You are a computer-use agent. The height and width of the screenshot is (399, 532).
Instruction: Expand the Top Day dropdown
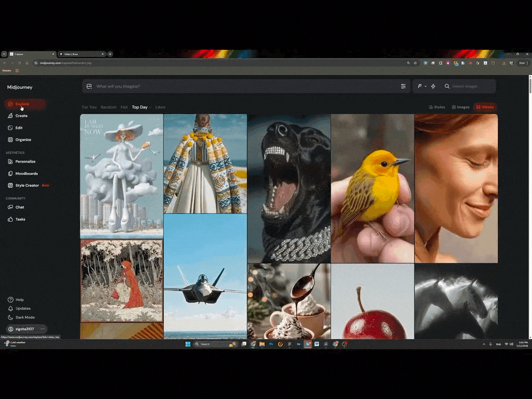click(141, 107)
